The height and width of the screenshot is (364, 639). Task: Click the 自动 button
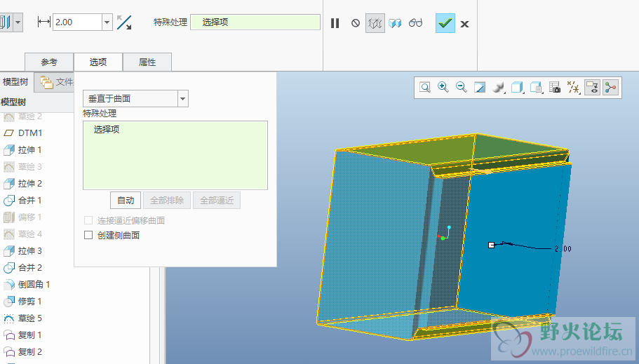[126, 200]
